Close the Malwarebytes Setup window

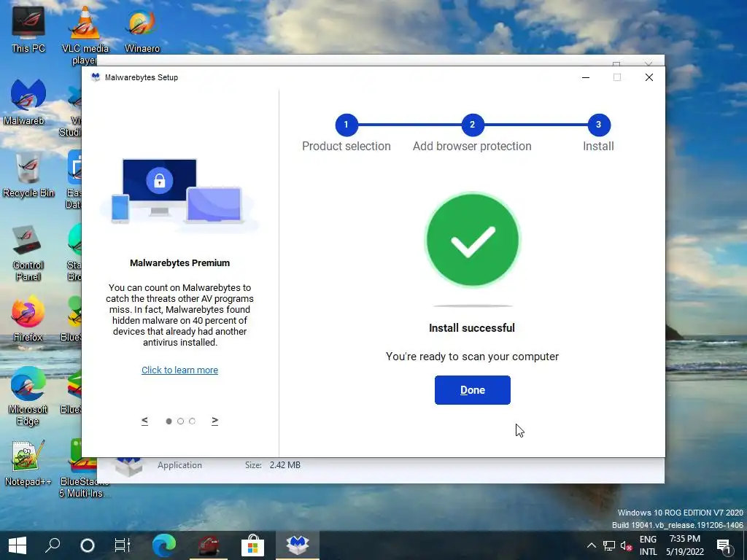[649, 77]
